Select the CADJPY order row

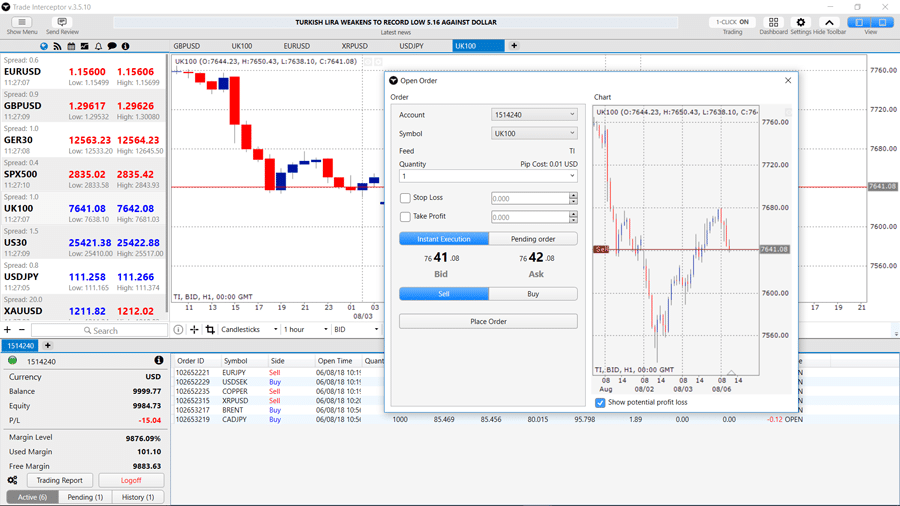487,419
